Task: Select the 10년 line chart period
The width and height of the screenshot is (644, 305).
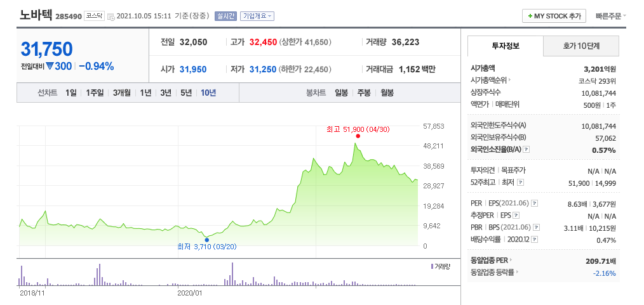Action: point(208,93)
